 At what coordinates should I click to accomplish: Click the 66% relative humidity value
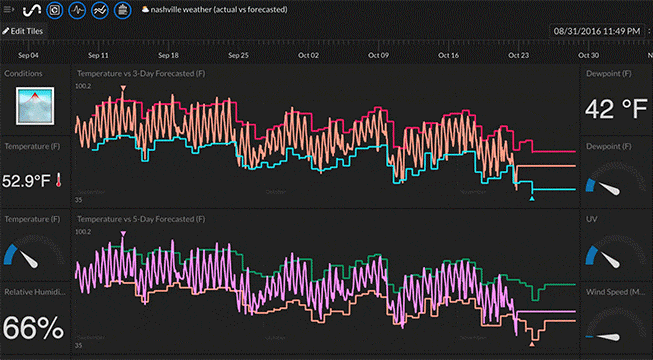34,327
